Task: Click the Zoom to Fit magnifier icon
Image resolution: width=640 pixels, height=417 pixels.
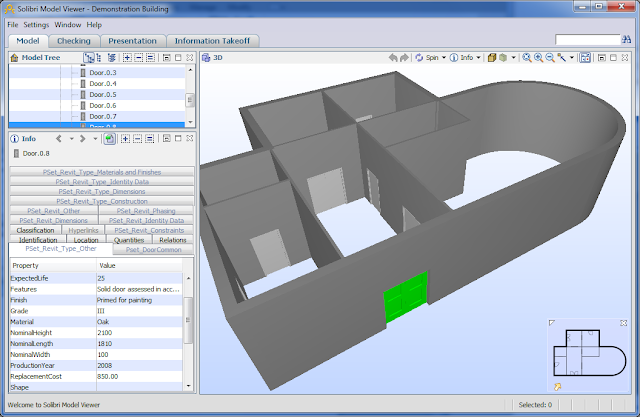Action: pos(527,58)
